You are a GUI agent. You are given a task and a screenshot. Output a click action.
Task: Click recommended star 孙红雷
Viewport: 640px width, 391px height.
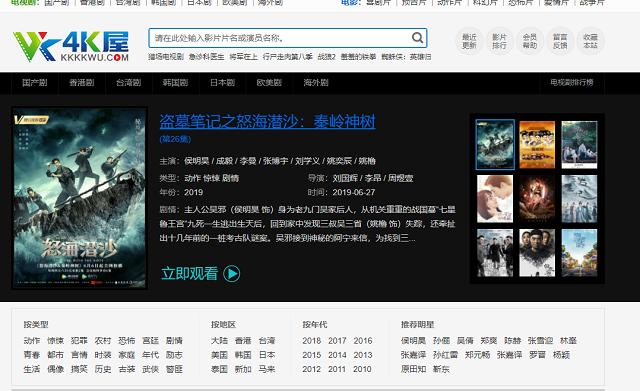click(x=445, y=355)
